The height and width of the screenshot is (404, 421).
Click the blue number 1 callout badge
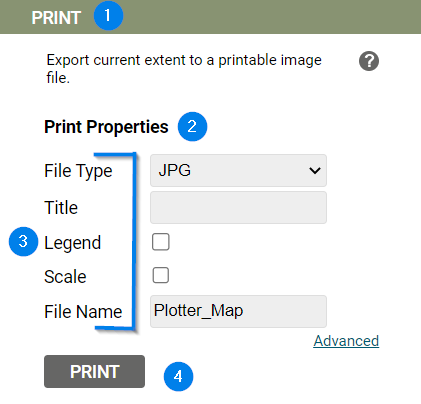tap(108, 16)
